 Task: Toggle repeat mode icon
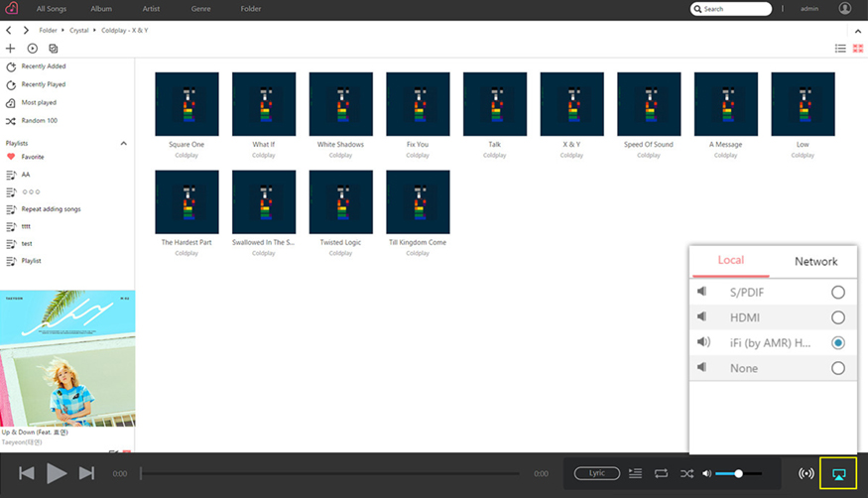[x=661, y=473]
